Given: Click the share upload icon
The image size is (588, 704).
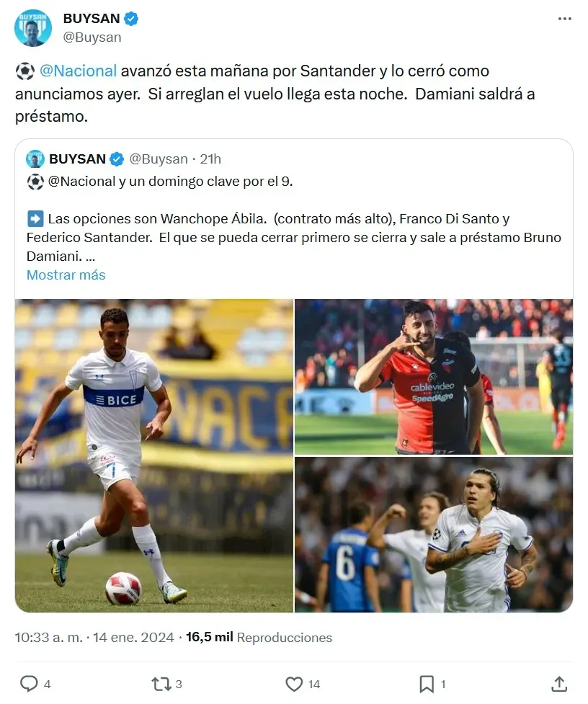Looking at the screenshot, I should tap(559, 684).
